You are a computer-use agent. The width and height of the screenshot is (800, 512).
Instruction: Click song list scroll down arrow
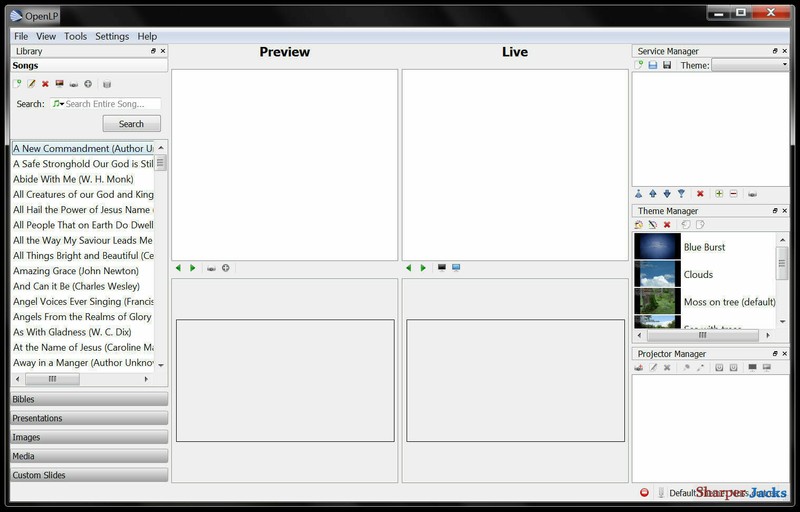point(161,365)
